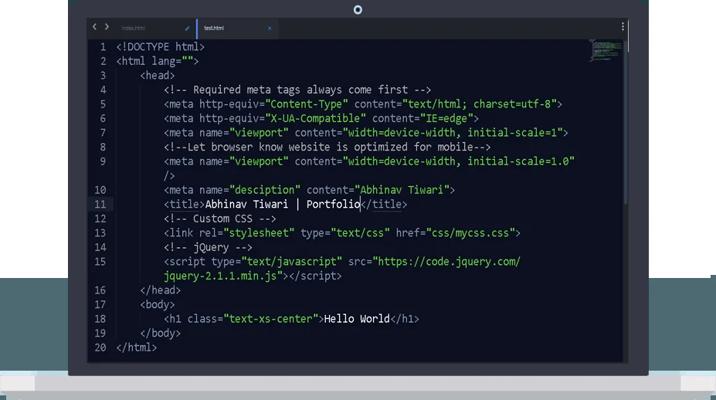The image size is (716, 400).
Task: Click the "https://code.jquery.com/ URL text
Action: pyautogui.click(x=447, y=262)
